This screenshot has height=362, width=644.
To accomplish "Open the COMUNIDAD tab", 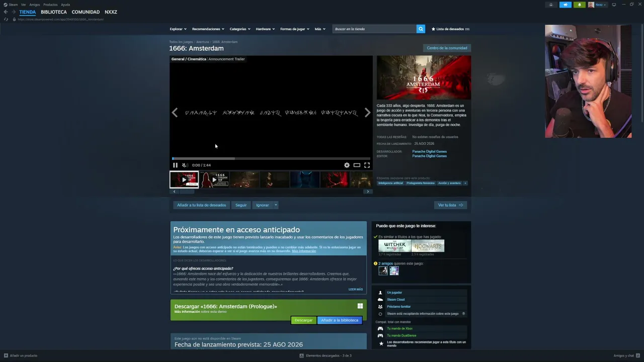I will 86,12.
